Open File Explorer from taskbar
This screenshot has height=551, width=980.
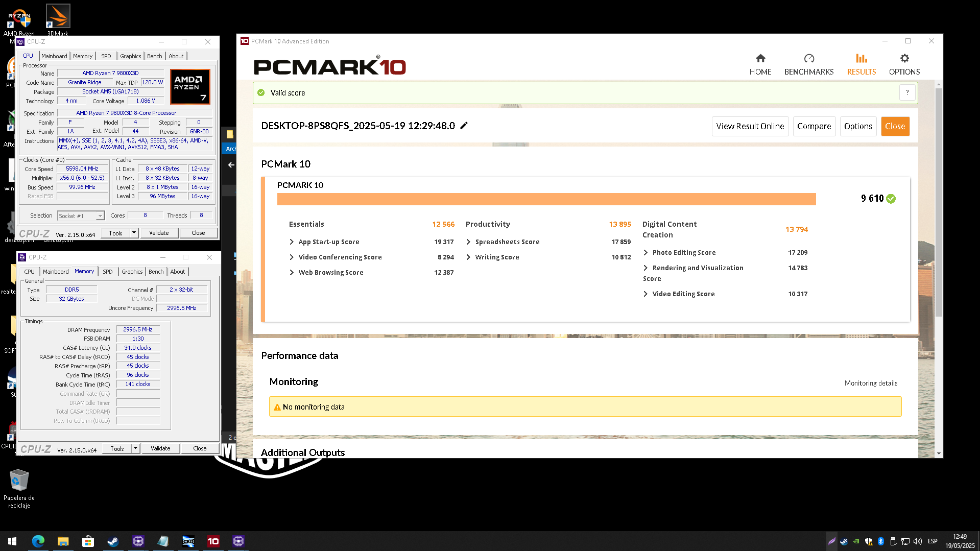(63, 541)
